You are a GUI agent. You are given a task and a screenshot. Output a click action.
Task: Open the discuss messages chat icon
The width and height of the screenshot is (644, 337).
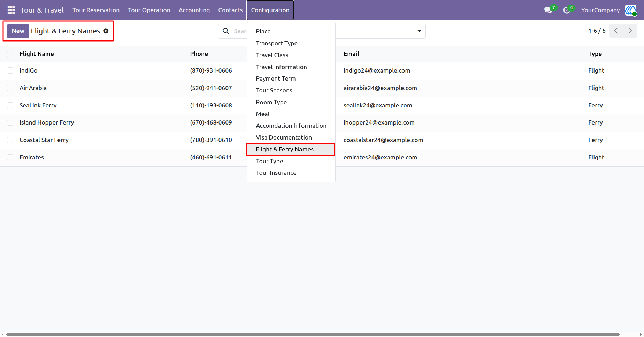click(549, 10)
